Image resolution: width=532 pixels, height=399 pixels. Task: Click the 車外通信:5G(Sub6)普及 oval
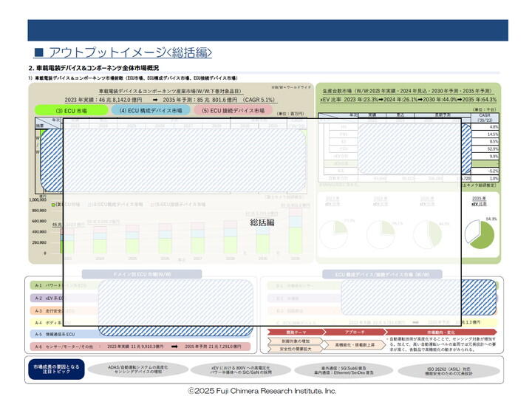pyautogui.click(x=344, y=370)
